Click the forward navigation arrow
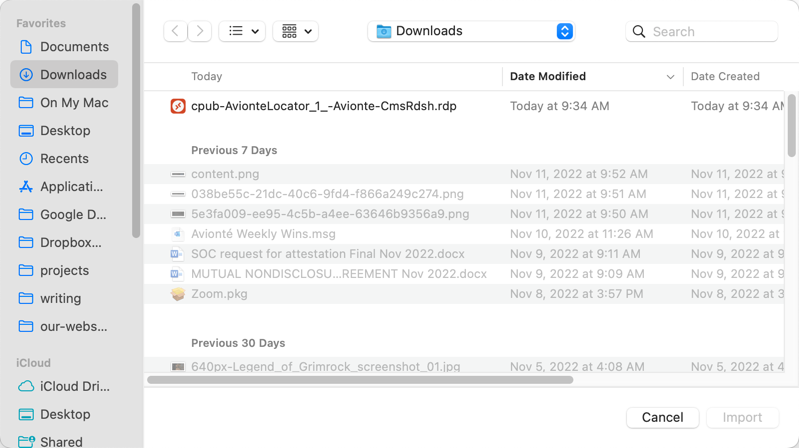 point(200,31)
